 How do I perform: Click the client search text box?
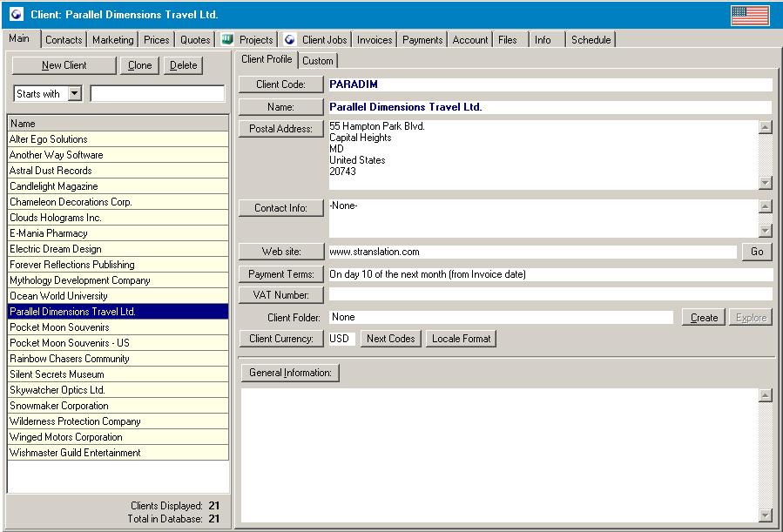(x=157, y=93)
